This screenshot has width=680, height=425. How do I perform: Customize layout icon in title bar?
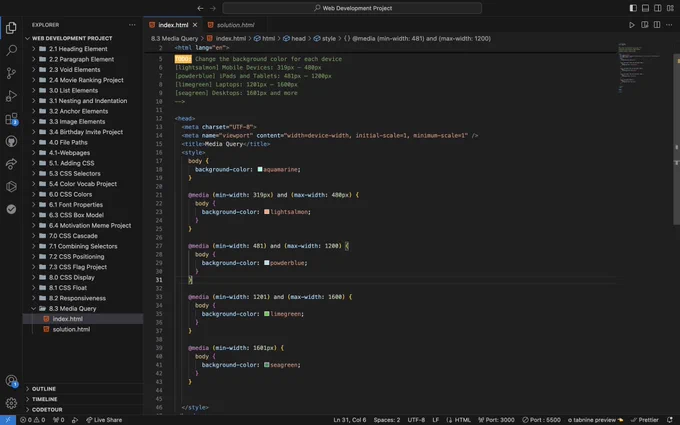(x=670, y=8)
